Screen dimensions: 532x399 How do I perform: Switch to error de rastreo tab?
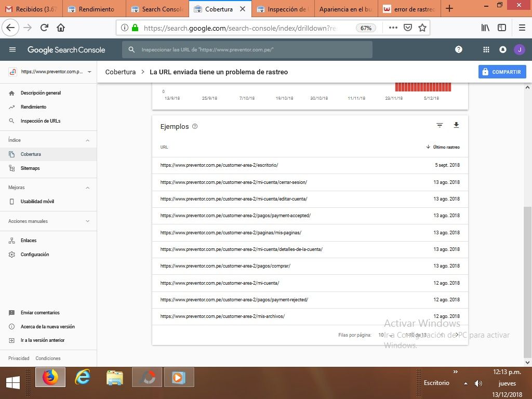409,9
